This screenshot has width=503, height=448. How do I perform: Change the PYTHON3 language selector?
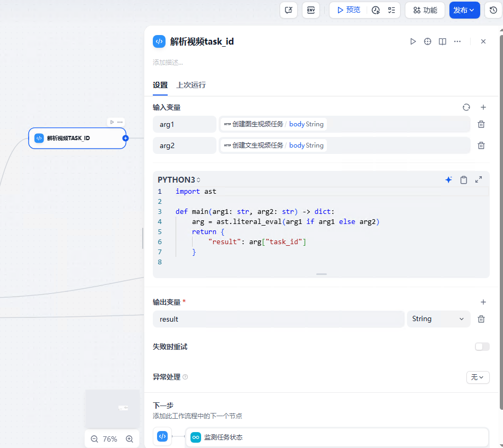pyautogui.click(x=179, y=180)
